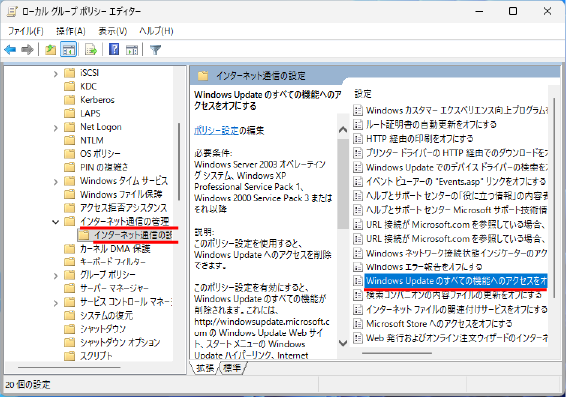Select the シャットダウン folder in the tree
Image resolution: width=566 pixels, height=398 pixels.
point(103,329)
